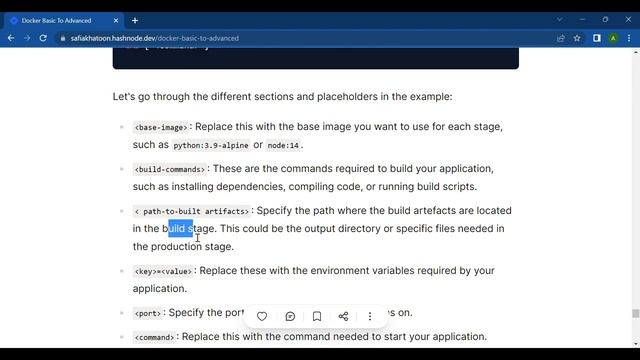The image size is (640, 360).
Task: Click the <base-image> code label
Action: pyautogui.click(x=161, y=127)
